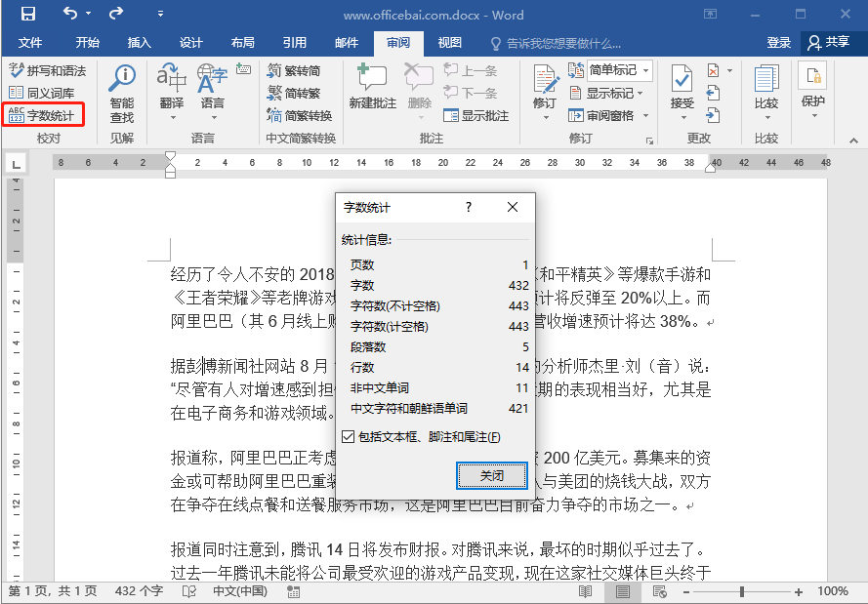The width and height of the screenshot is (868, 604).
Task: Open the 文件 tab
Action: pyautogui.click(x=30, y=43)
